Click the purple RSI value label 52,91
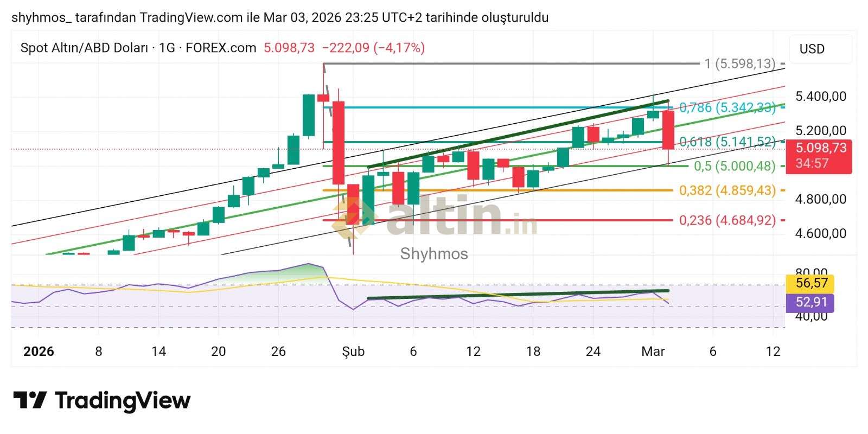The height and width of the screenshot is (434, 868). [812, 302]
